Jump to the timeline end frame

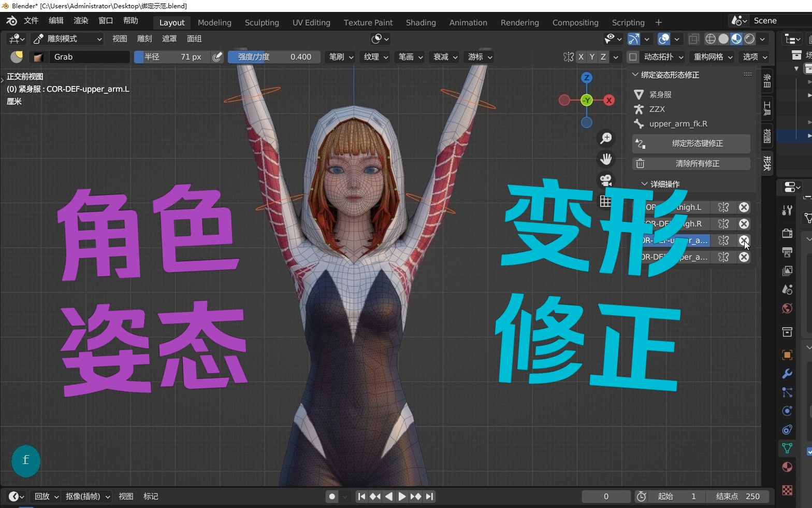[x=429, y=497]
